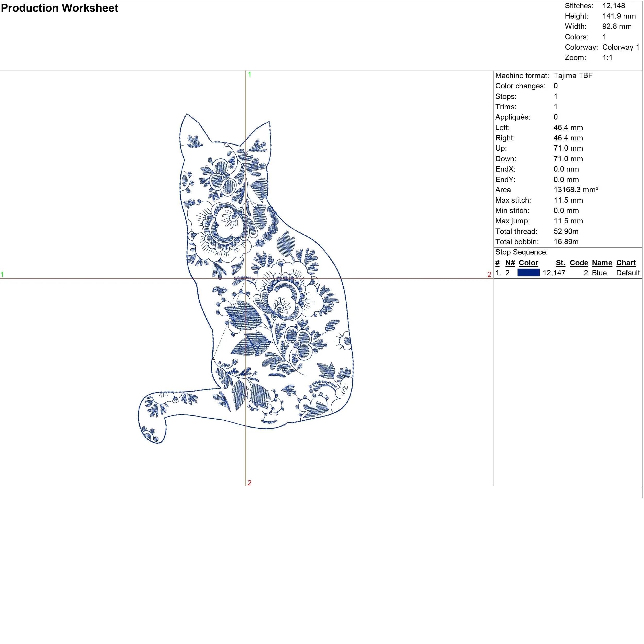
Task: Click the underlined Code column header
Action: (579, 263)
